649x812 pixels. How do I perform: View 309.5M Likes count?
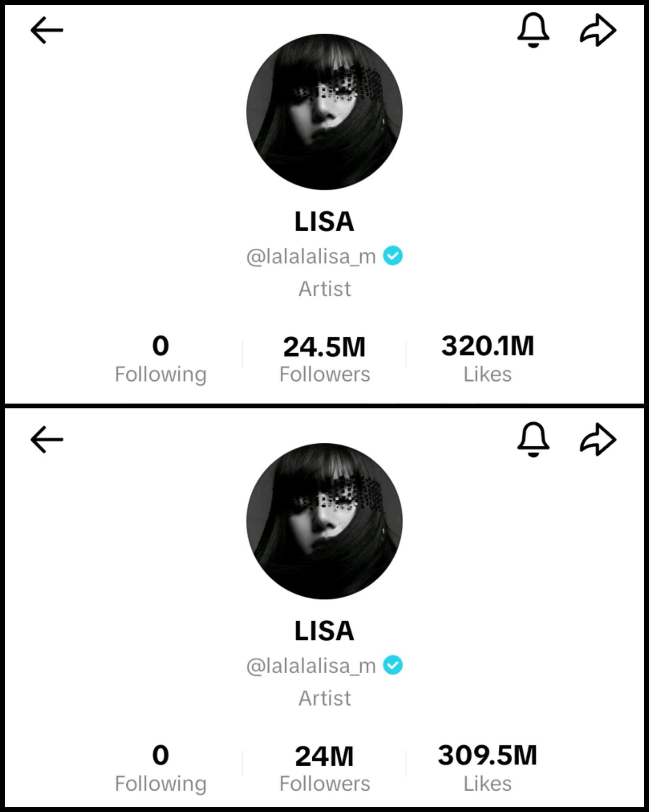pyautogui.click(x=488, y=767)
